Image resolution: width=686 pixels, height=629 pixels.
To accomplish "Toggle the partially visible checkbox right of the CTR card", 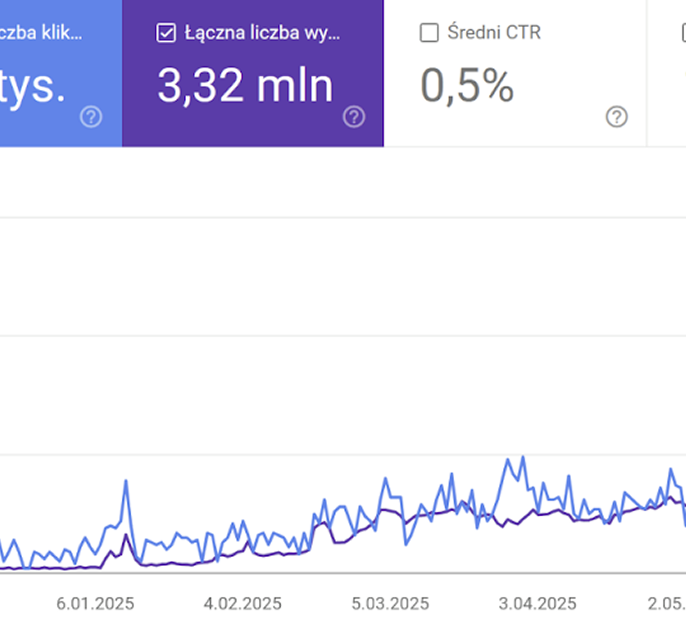I will pyautogui.click(x=682, y=33).
